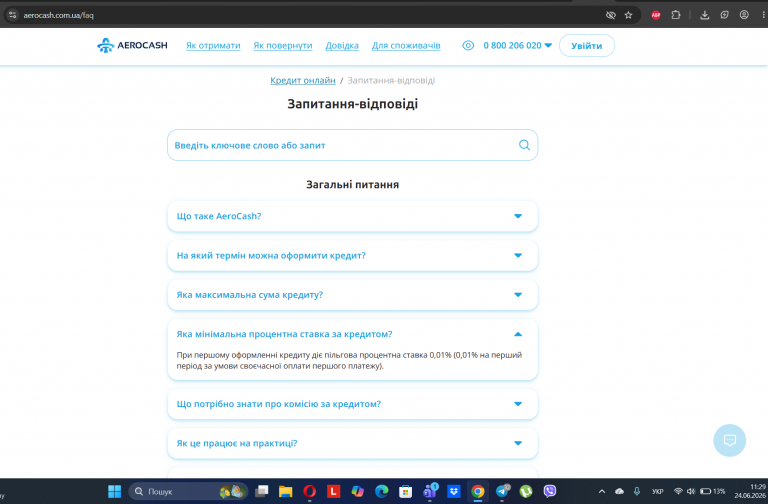This screenshot has width=768, height=504.
Task: Open the red L app on taskbar
Action: coord(334,491)
